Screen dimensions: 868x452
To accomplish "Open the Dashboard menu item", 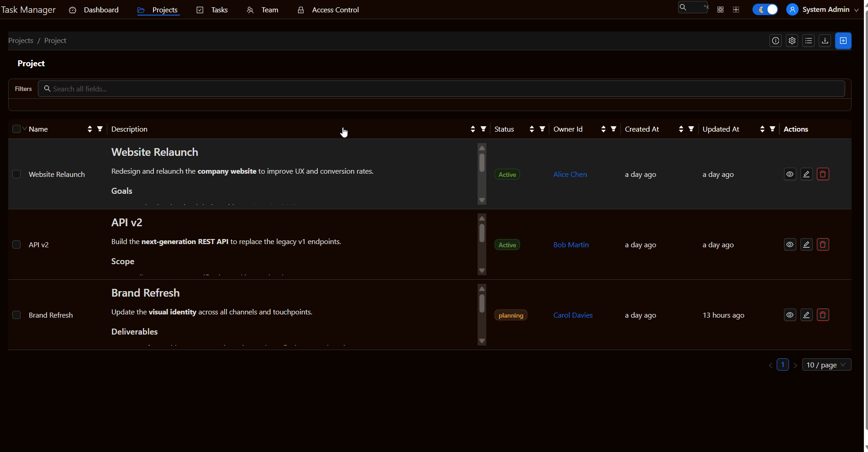I will [x=94, y=10].
